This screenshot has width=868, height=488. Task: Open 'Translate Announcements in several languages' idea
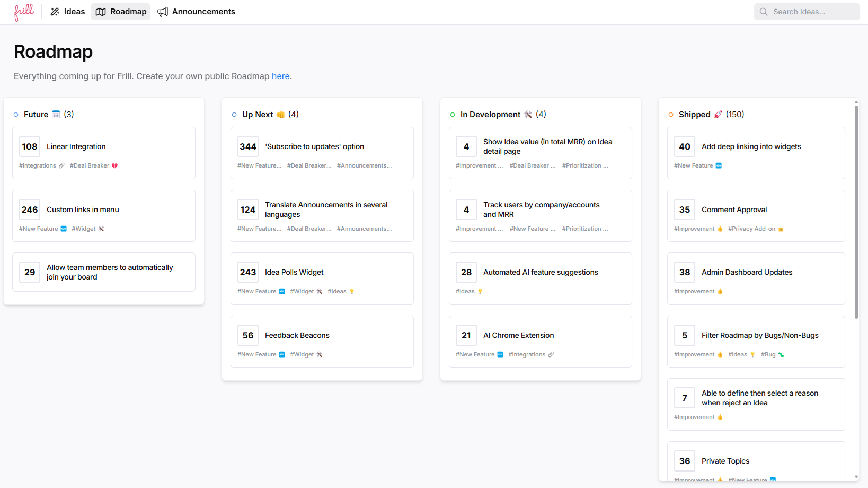(x=326, y=210)
